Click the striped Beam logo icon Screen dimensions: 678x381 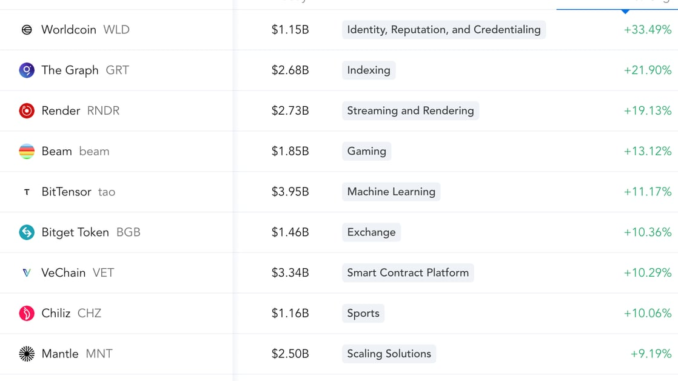click(x=27, y=151)
